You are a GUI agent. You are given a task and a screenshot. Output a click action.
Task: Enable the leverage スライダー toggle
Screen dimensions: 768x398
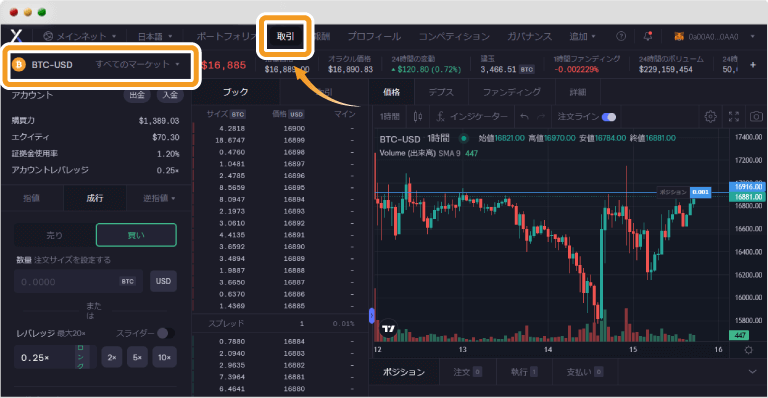(166, 333)
